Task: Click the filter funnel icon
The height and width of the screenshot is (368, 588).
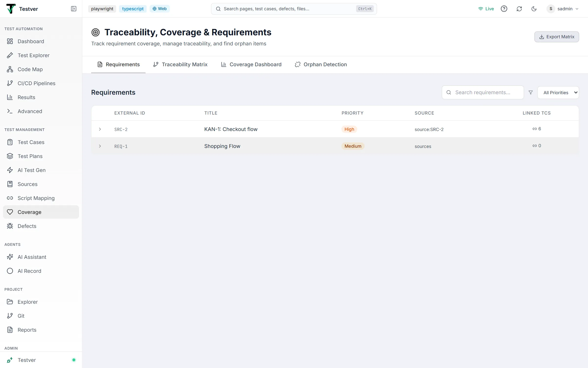Action: [x=531, y=92]
